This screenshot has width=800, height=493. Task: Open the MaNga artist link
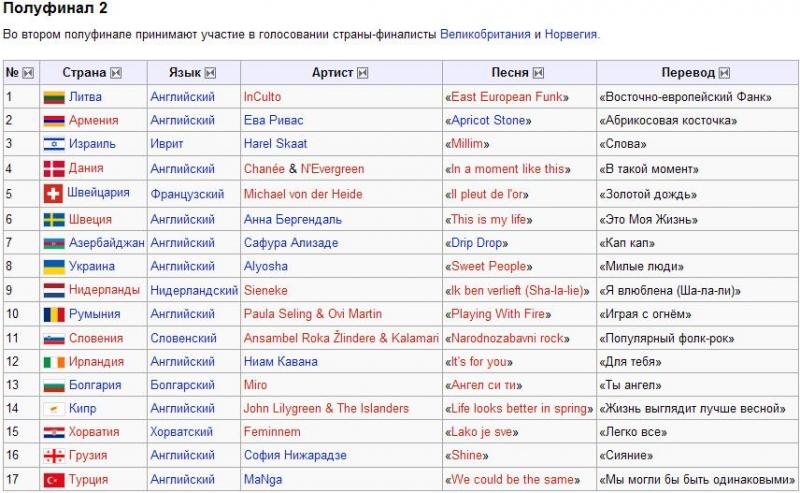(263, 479)
